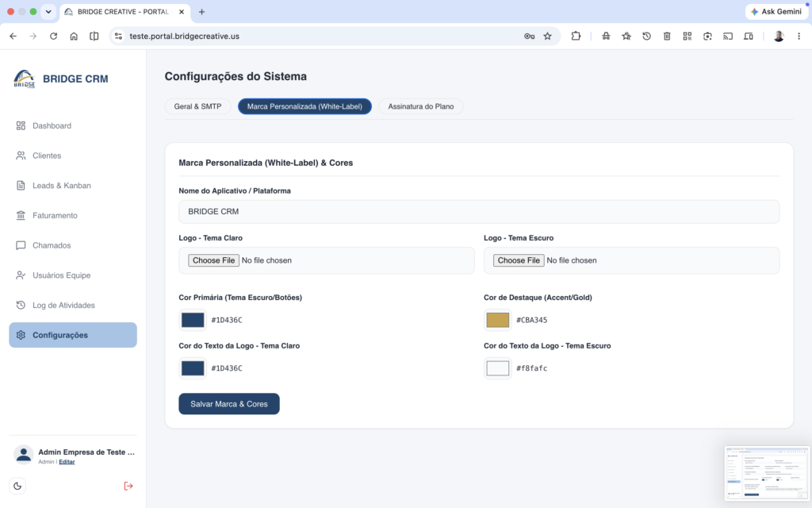Open the Cor de Destaque gold swatch
This screenshot has width=812, height=508.
(498, 320)
